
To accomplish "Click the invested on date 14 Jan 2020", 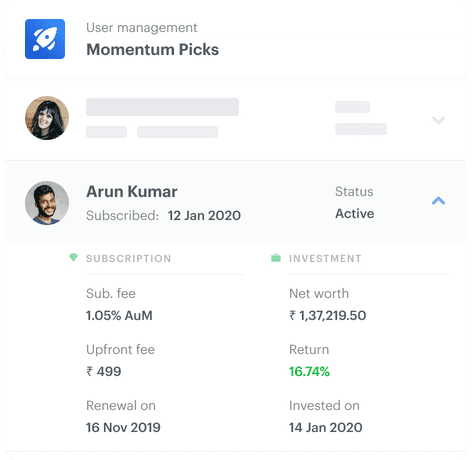I will tap(326, 427).
